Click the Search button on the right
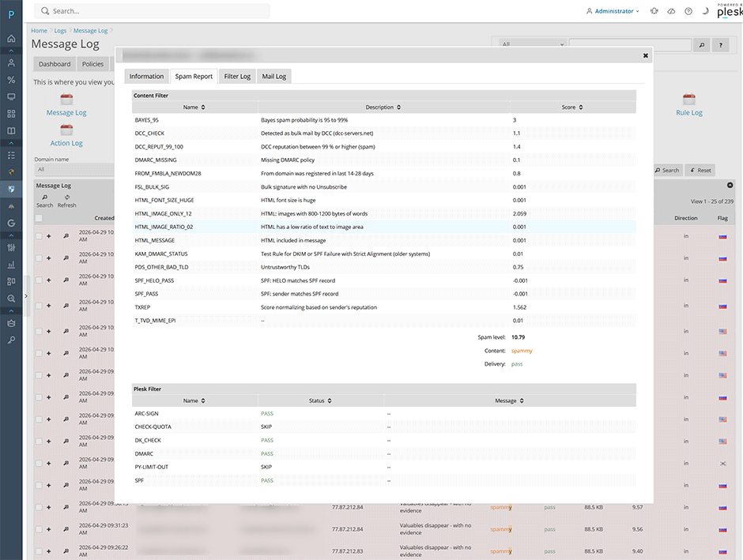743x560 pixels. (667, 170)
